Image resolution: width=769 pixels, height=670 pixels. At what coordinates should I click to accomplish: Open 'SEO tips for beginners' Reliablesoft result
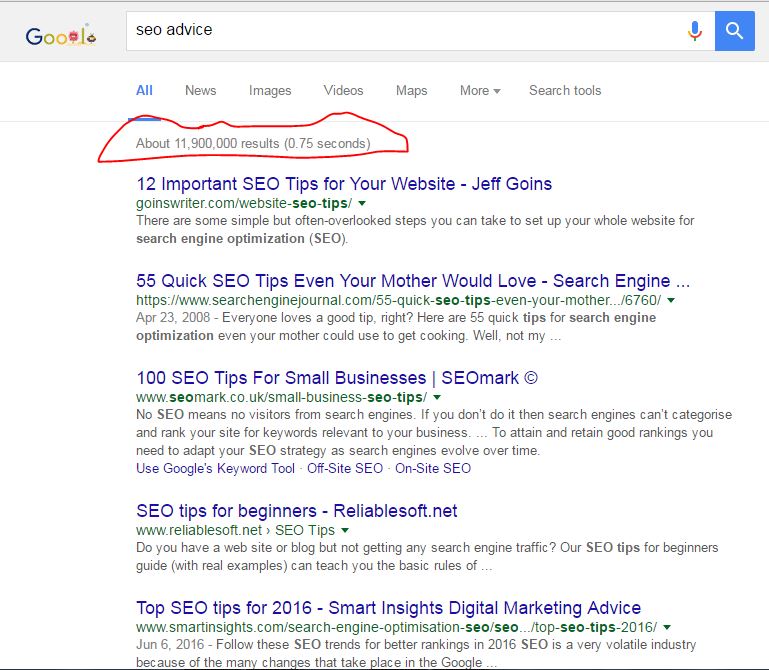tap(296, 511)
